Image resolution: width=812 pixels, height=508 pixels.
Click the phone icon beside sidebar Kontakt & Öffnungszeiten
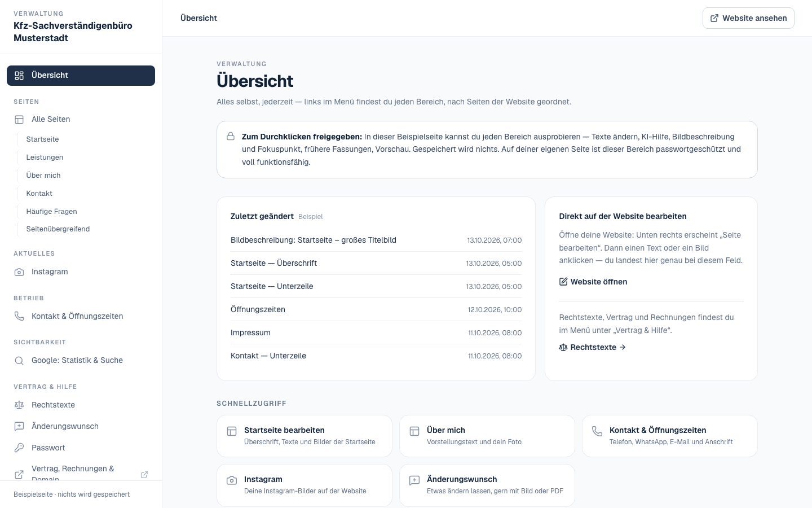pos(19,316)
